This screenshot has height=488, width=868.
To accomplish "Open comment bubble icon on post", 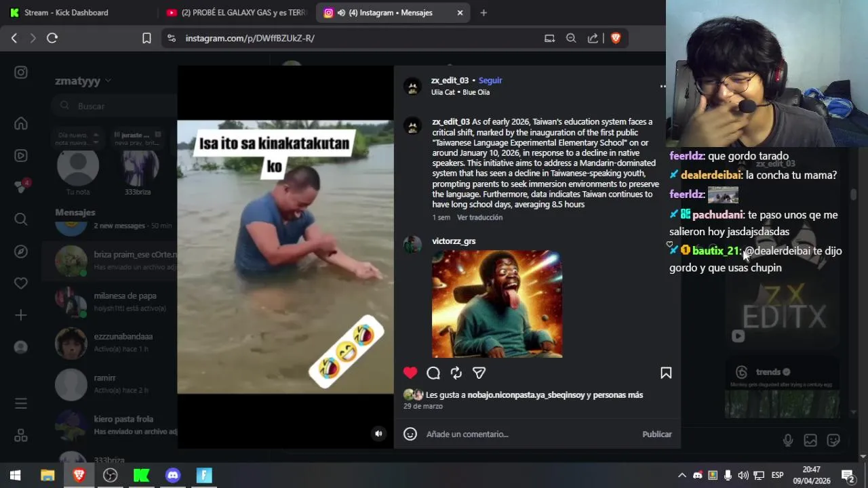I will (433, 373).
